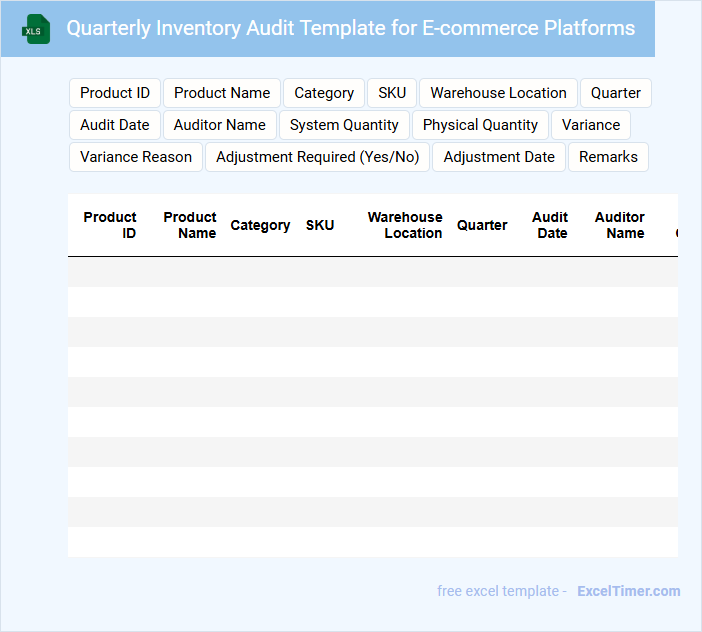Viewport: 702px width, 632px height.
Task: Click the Warehouse Location column header
Action: (x=405, y=225)
